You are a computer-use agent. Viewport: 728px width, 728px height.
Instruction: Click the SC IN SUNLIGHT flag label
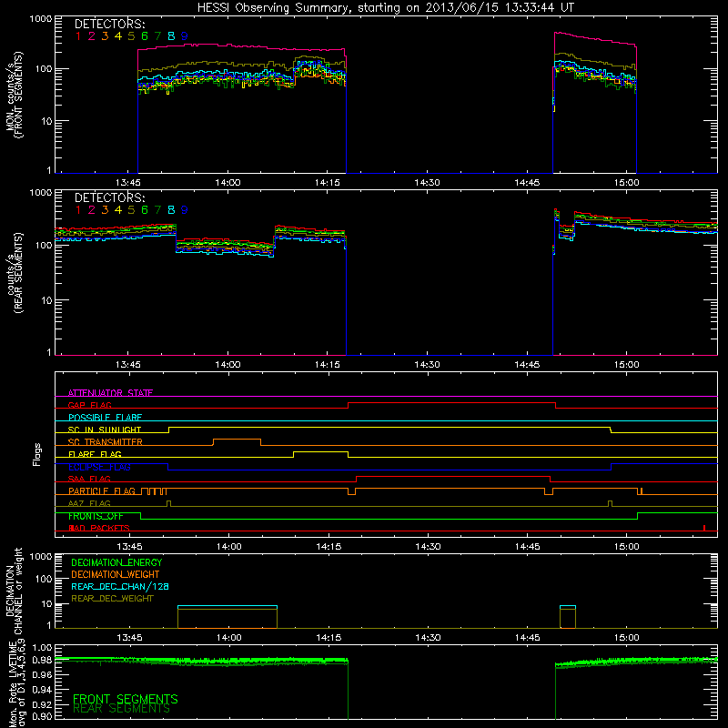click(x=105, y=430)
